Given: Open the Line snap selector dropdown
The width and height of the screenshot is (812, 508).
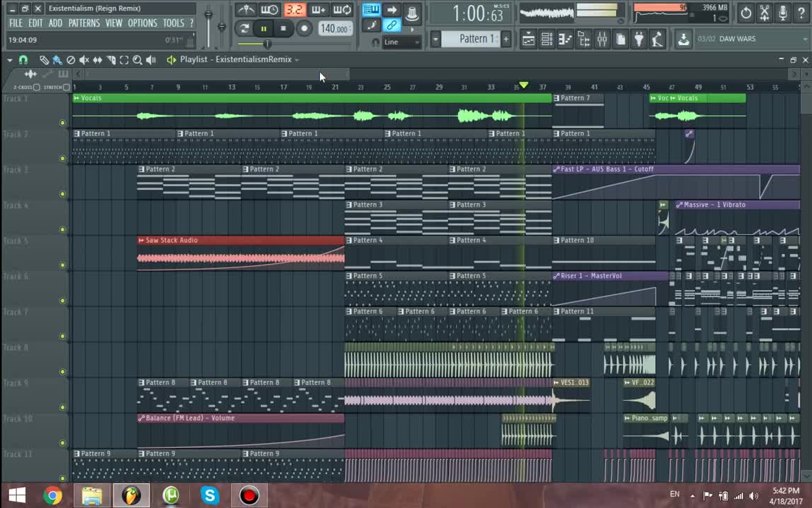Looking at the screenshot, I should 401,42.
